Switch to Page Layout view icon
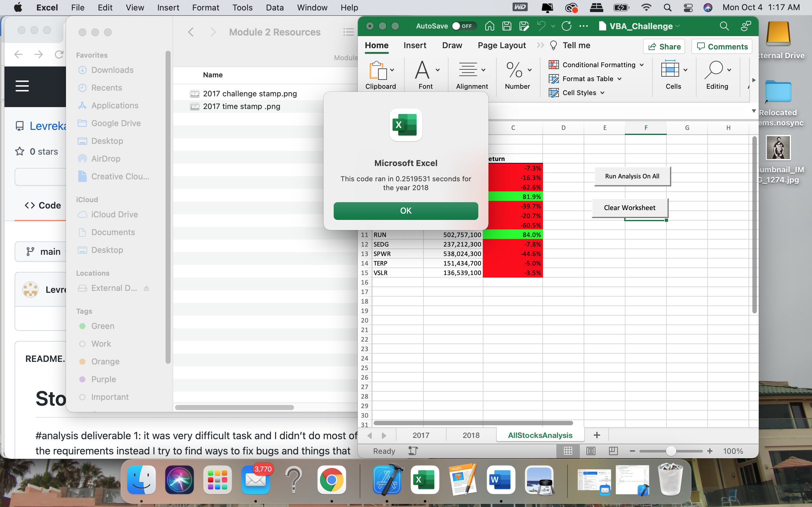The height and width of the screenshot is (507, 812). (591, 451)
